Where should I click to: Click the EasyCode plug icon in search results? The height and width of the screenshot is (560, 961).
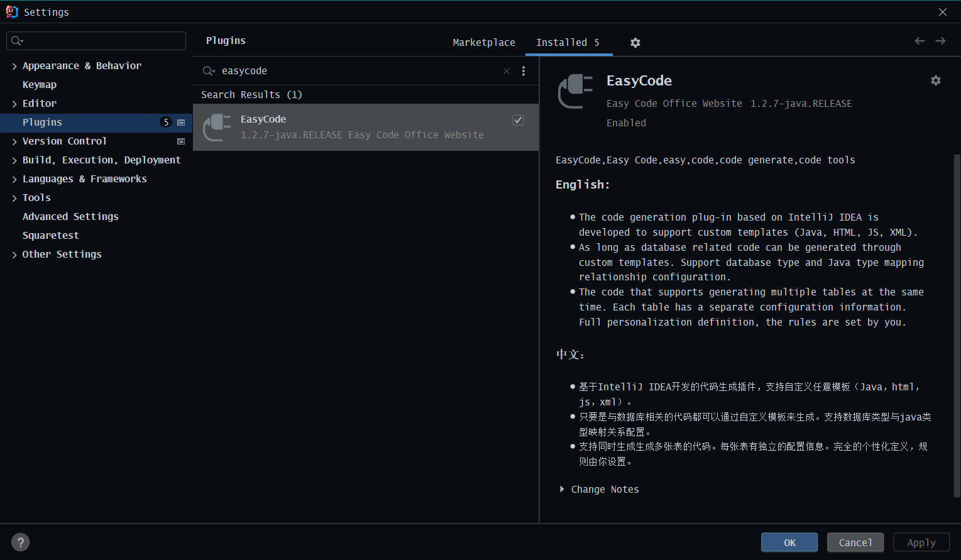[217, 127]
